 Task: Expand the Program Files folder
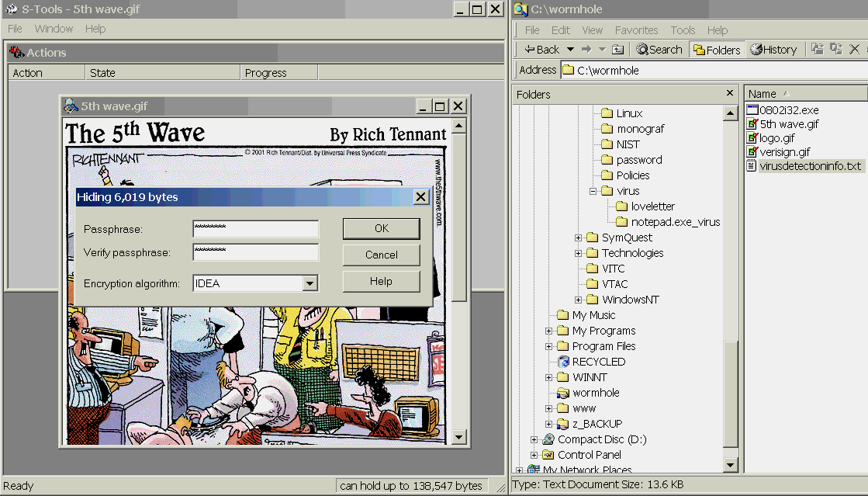pos(548,346)
